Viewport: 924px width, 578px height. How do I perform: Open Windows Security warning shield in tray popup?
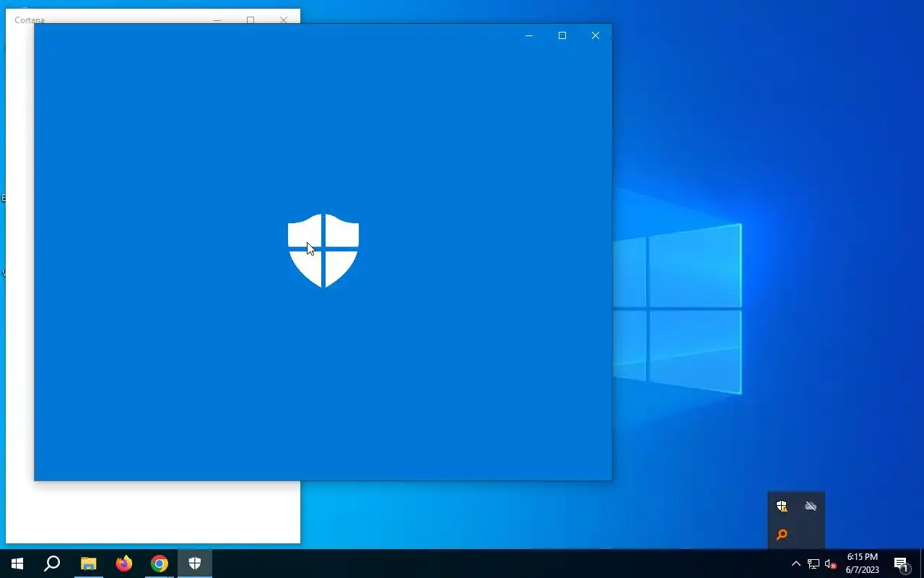[x=782, y=506]
